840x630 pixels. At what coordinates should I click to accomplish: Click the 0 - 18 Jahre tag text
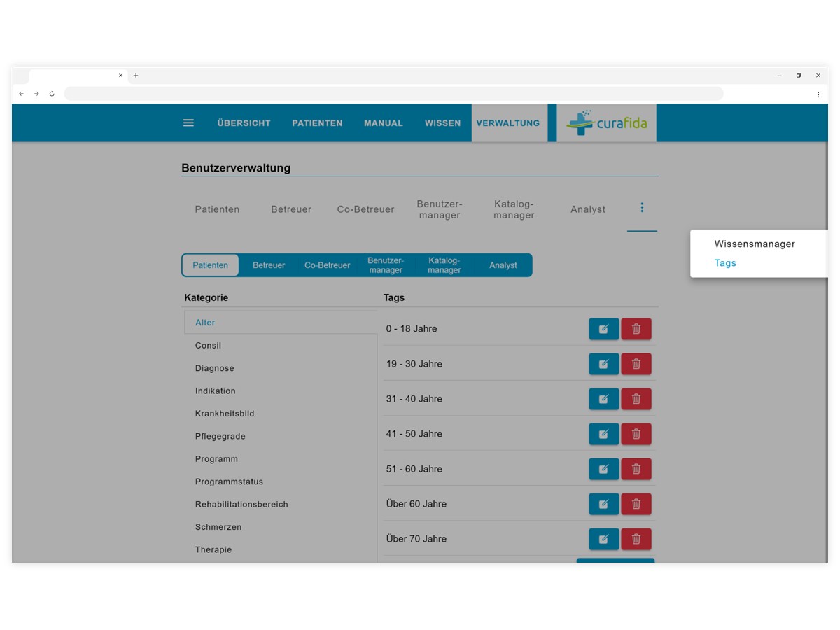[x=412, y=329]
